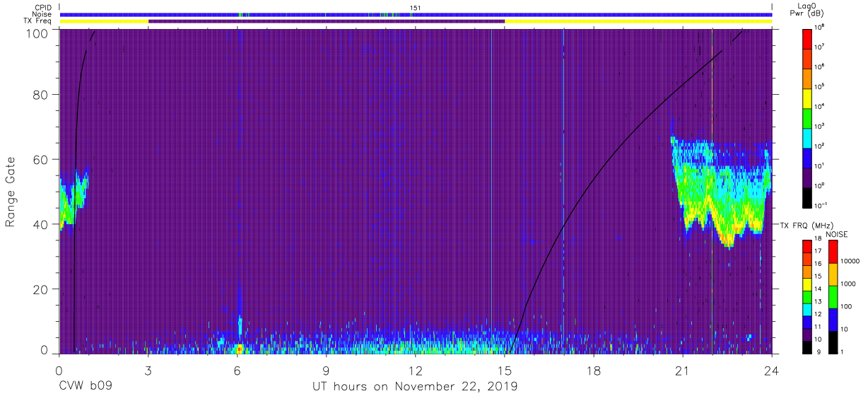Click the x-axis tick label '12'

(415, 369)
